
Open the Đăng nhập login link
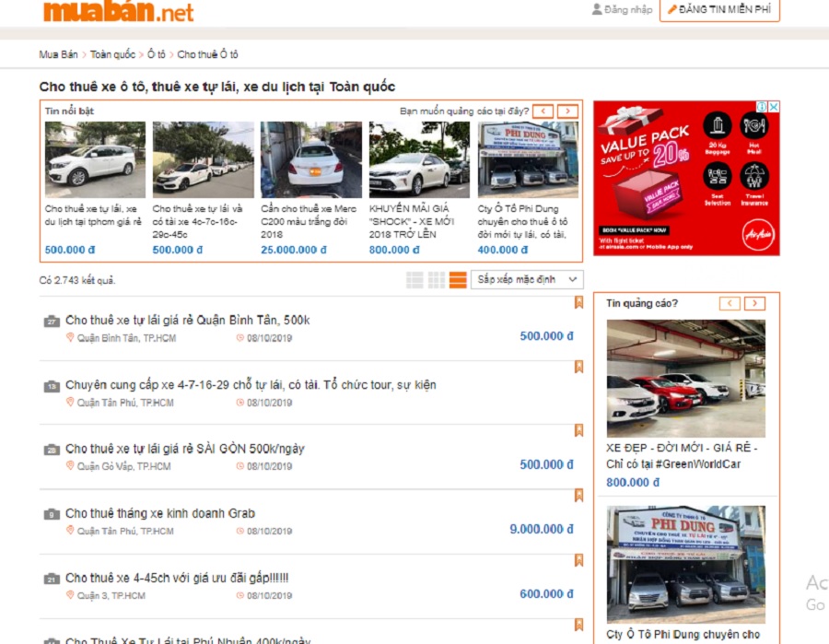click(x=628, y=9)
